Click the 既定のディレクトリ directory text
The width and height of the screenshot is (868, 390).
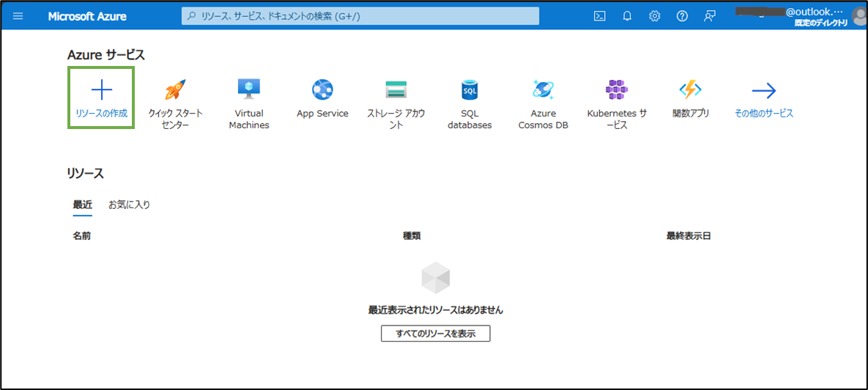click(821, 23)
